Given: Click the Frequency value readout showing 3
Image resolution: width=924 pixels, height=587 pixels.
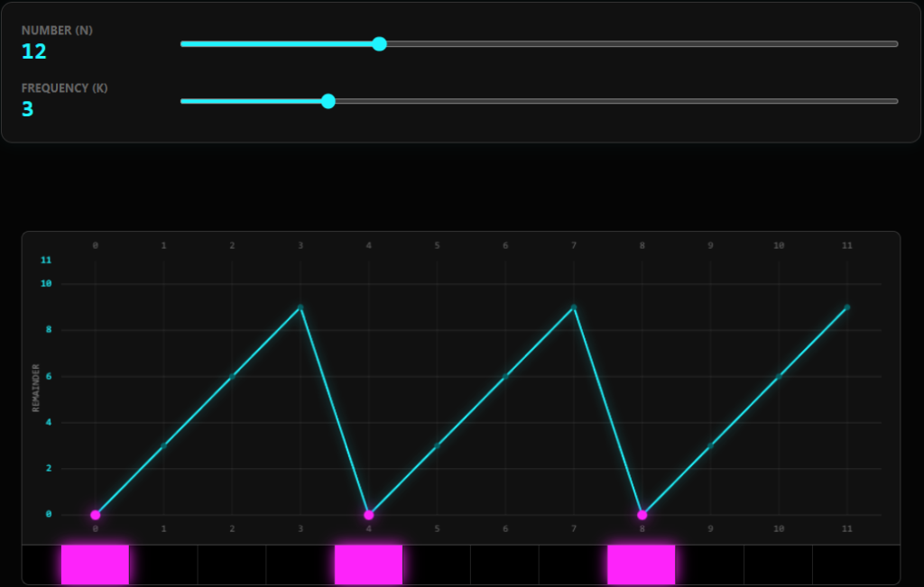Looking at the screenshot, I should (28, 109).
